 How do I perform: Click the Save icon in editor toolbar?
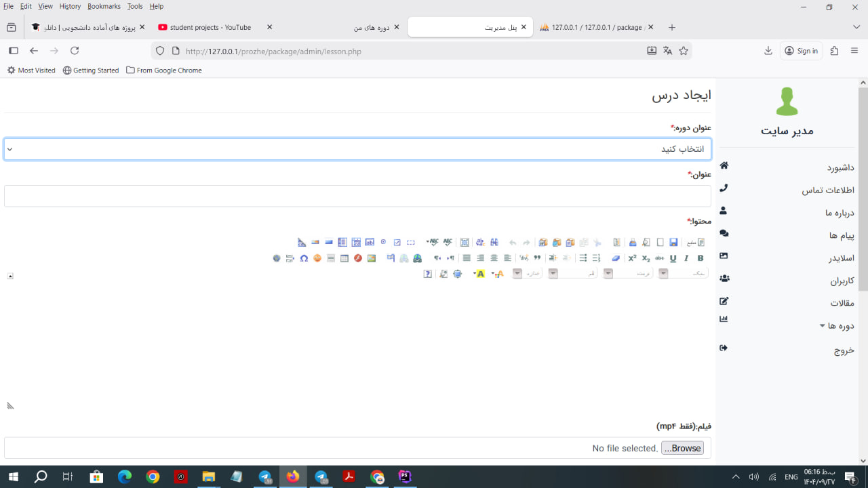pos(673,242)
